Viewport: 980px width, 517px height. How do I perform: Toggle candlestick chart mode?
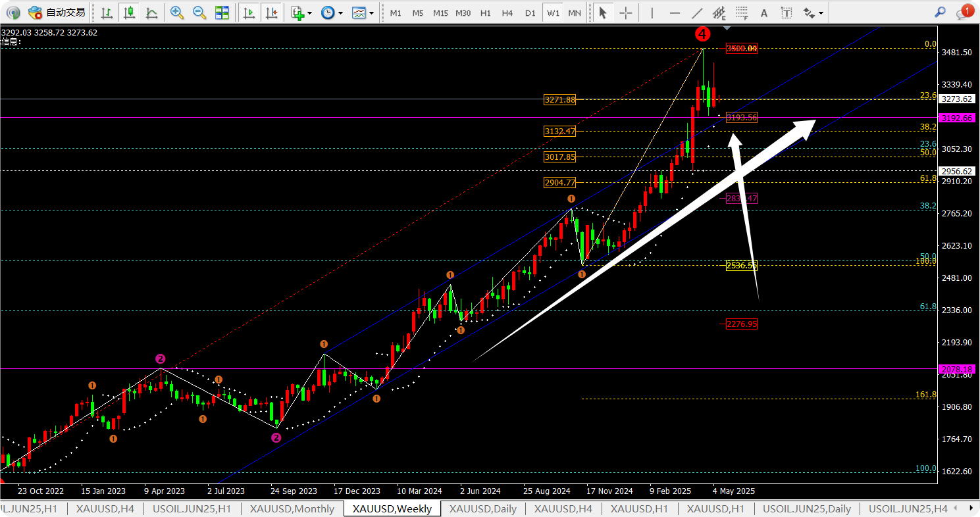coord(129,12)
